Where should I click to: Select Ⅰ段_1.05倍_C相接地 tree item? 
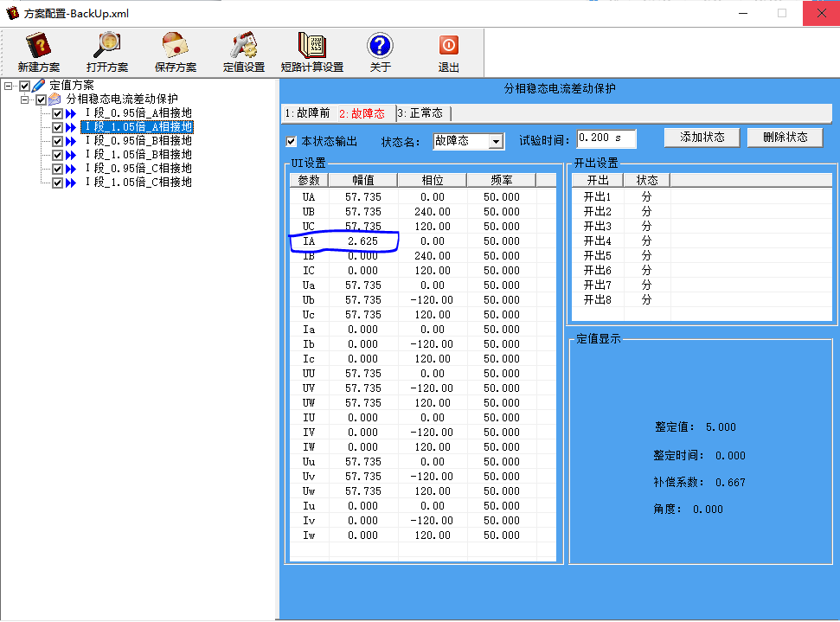pos(138,183)
